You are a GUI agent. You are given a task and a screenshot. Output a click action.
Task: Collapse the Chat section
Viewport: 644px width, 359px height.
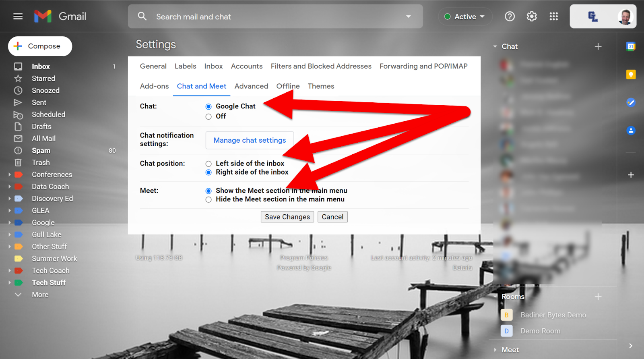coord(495,47)
